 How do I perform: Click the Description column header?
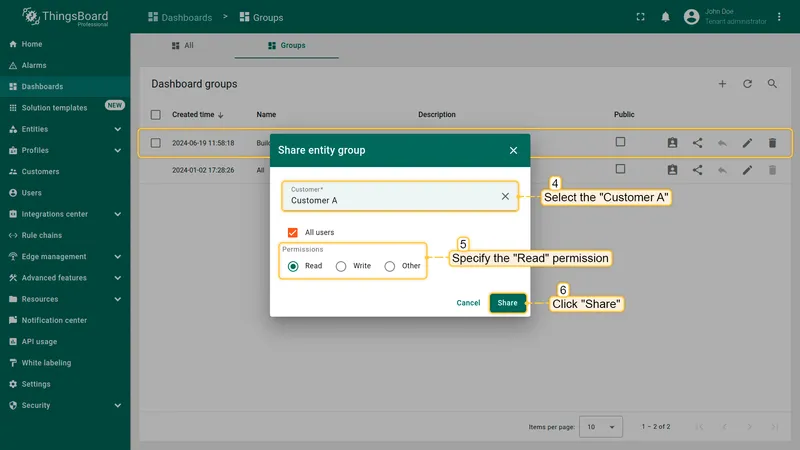pyautogui.click(x=437, y=115)
